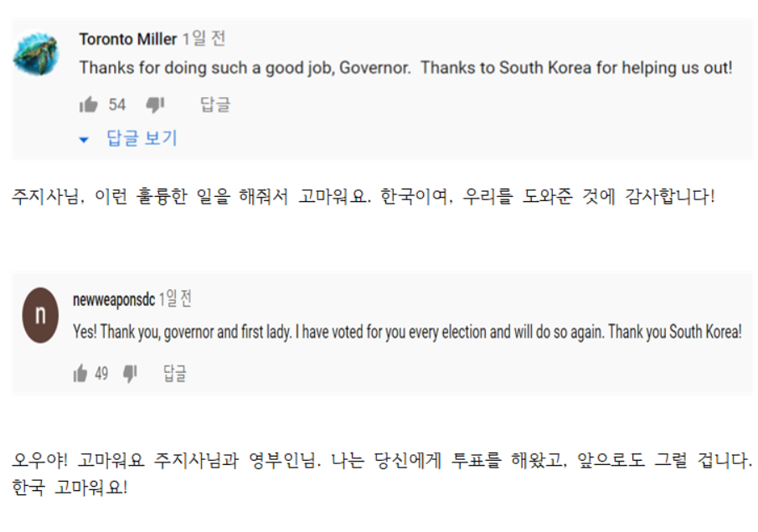Open the brown "n" avatar of newweaponsdc
758x532 pixels.
40,315
